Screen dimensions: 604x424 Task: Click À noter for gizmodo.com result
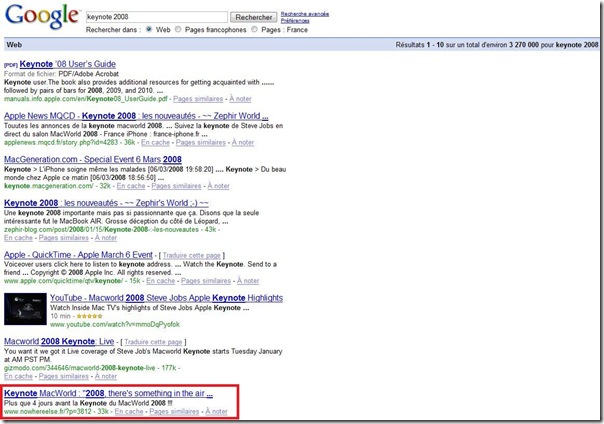(x=106, y=376)
